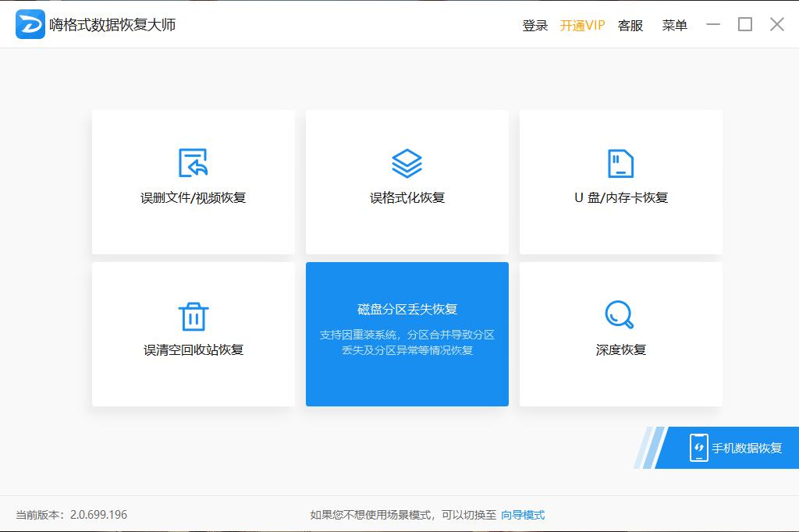
Task: Select the 误删文件/视频恢复 file recovery icon
Action: pyautogui.click(x=193, y=163)
